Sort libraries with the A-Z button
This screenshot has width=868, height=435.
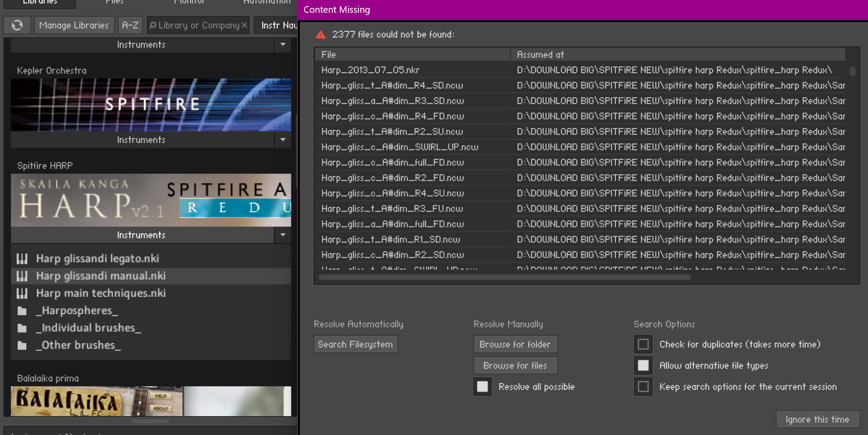click(x=130, y=25)
